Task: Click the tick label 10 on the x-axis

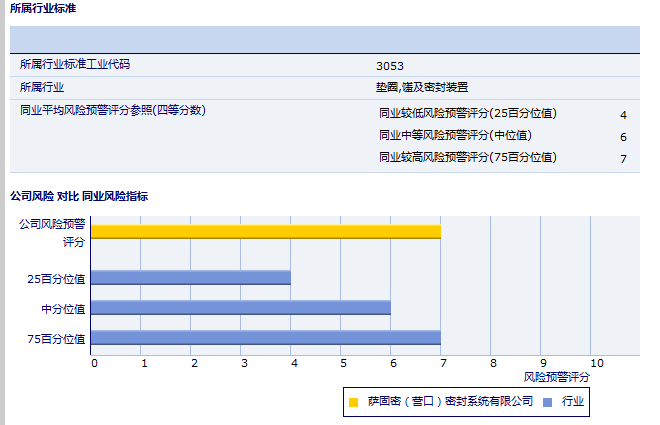Action: click(x=596, y=362)
